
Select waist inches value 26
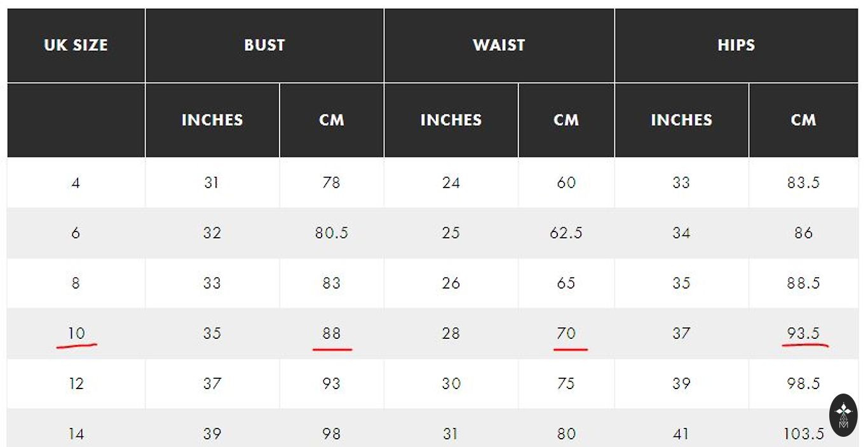coord(451,283)
